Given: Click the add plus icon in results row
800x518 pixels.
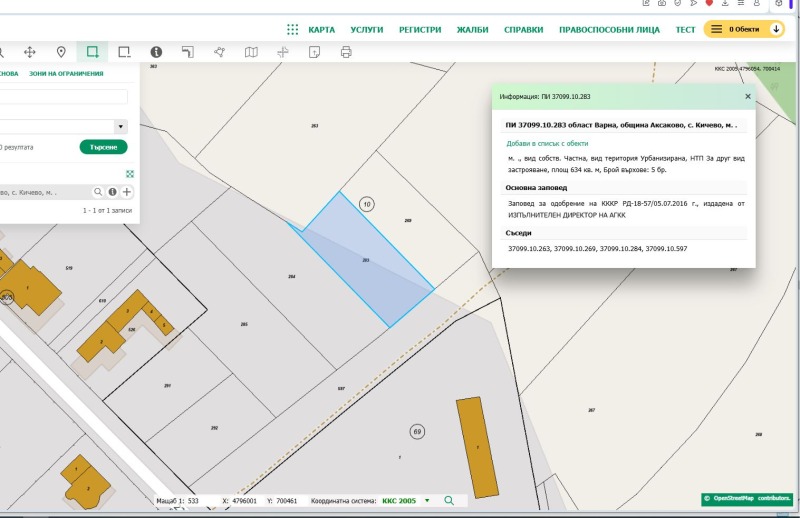Looking at the screenshot, I should pyautogui.click(x=127, y=192).
